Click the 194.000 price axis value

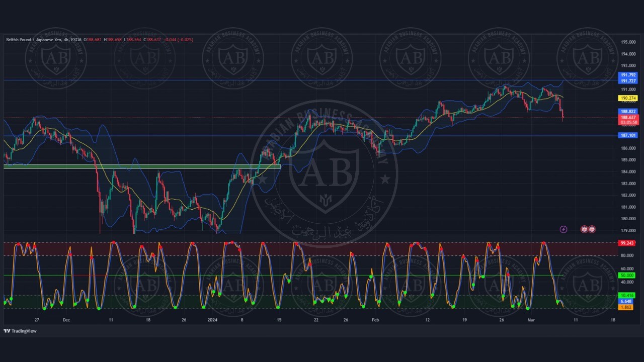(x=627, y=54)
